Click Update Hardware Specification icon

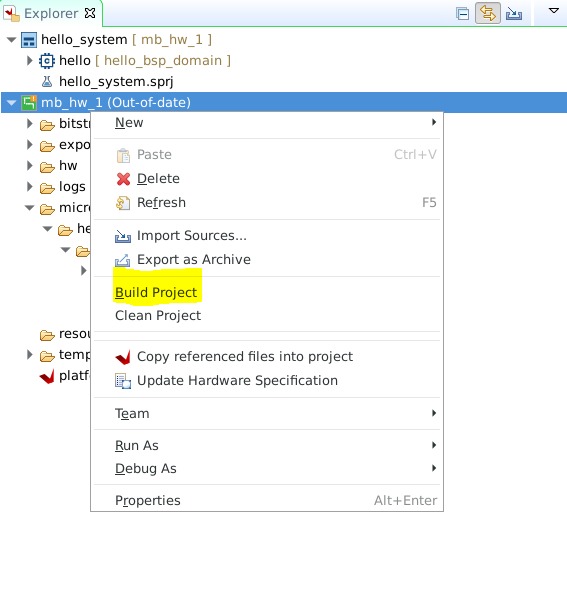[x=123, y=381]
